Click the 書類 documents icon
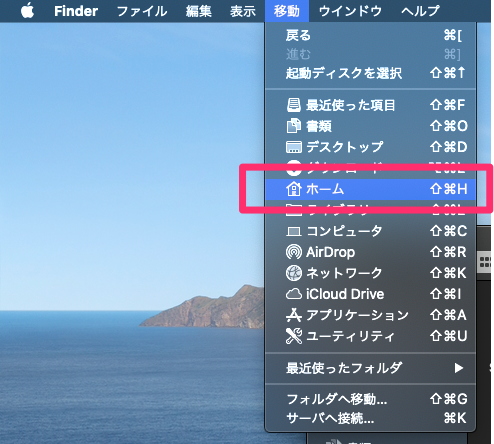 coord(294,126)
